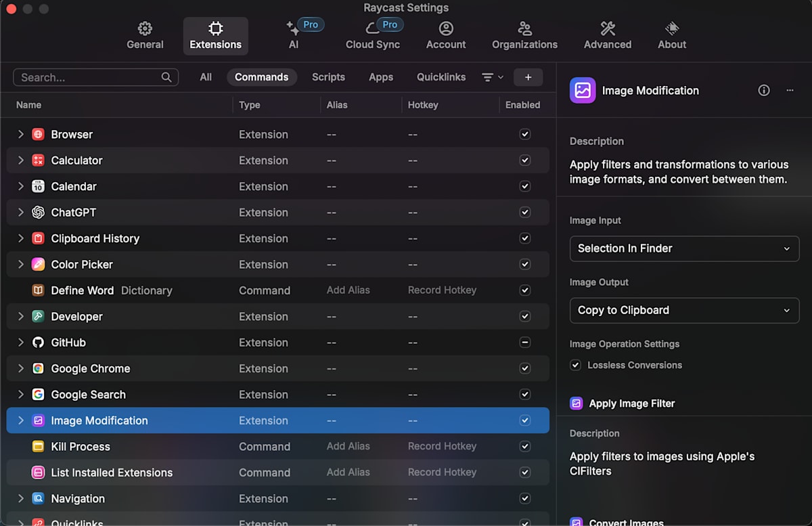Select the Calendar extension row name
This screenshot has height=526, width=812.
[x=74, y=186]
